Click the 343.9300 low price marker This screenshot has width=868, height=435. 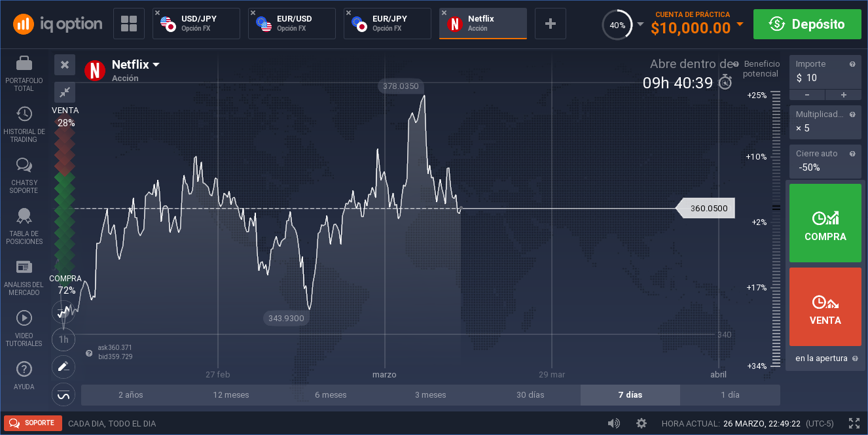click(286, 318)
